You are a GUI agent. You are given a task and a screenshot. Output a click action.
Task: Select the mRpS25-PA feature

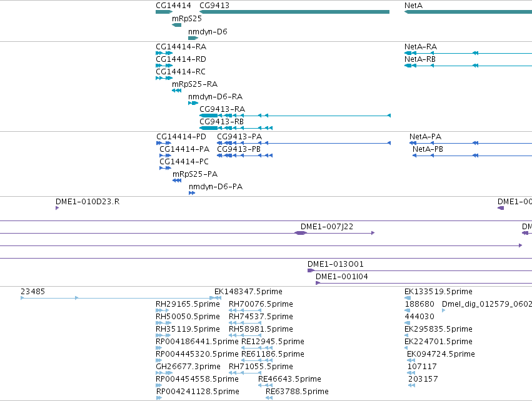point(195,174)
